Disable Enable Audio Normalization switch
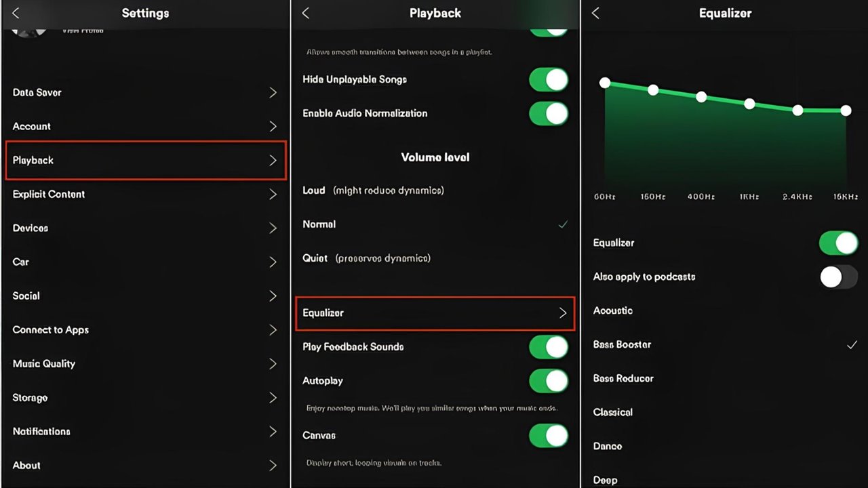The width and height of the screenshot is (868, 488). coord(548,113)
